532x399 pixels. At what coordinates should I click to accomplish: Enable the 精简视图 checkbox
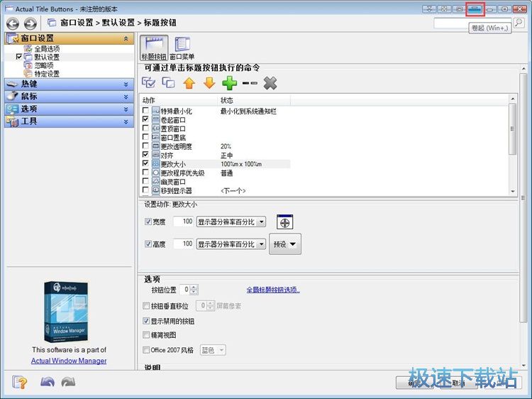146,335
